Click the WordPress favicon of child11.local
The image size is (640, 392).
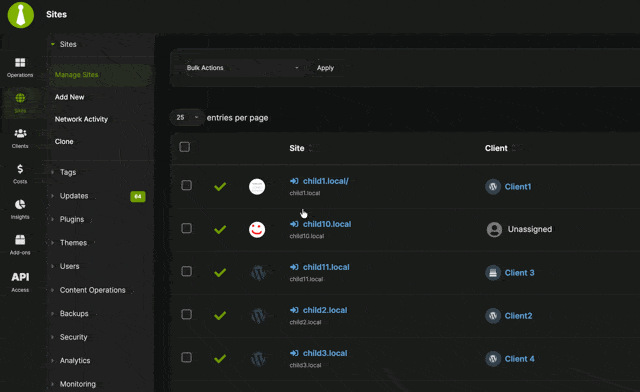coord(258,272)
